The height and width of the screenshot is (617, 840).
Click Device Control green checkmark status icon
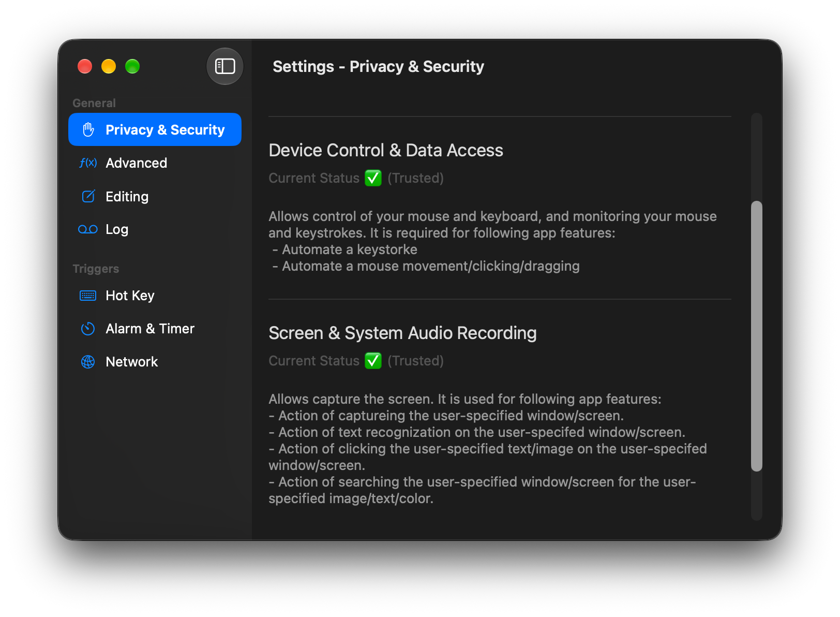(373, 178)
